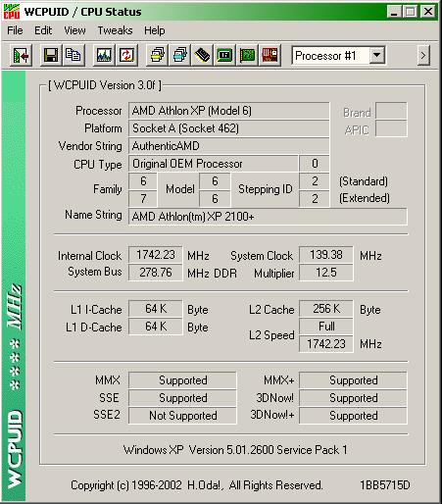Screen dimensions: 442x504
Task: Click the copyright H.Oda! text
Action: click(x=197, y=485)
